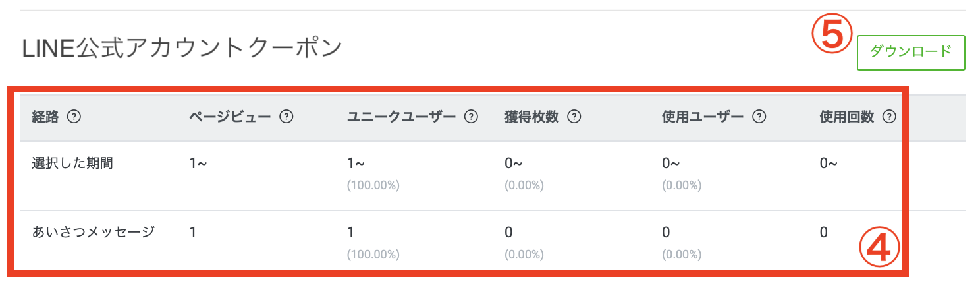Select the 使用ユーザー header label

click(x=703, y=117)
